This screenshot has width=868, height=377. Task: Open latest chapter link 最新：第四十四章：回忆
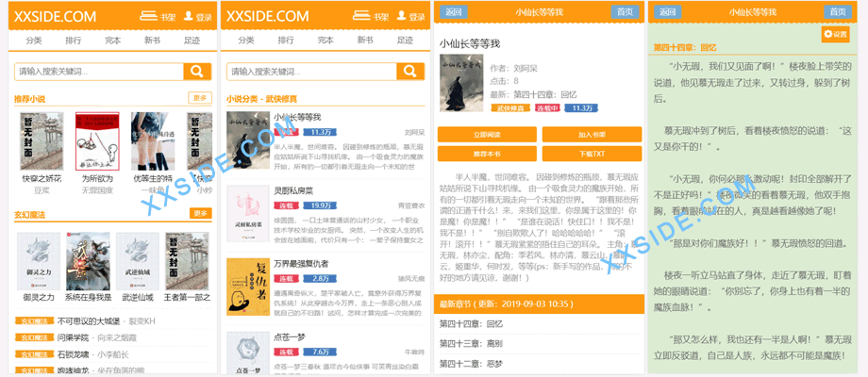click(534, 94)
